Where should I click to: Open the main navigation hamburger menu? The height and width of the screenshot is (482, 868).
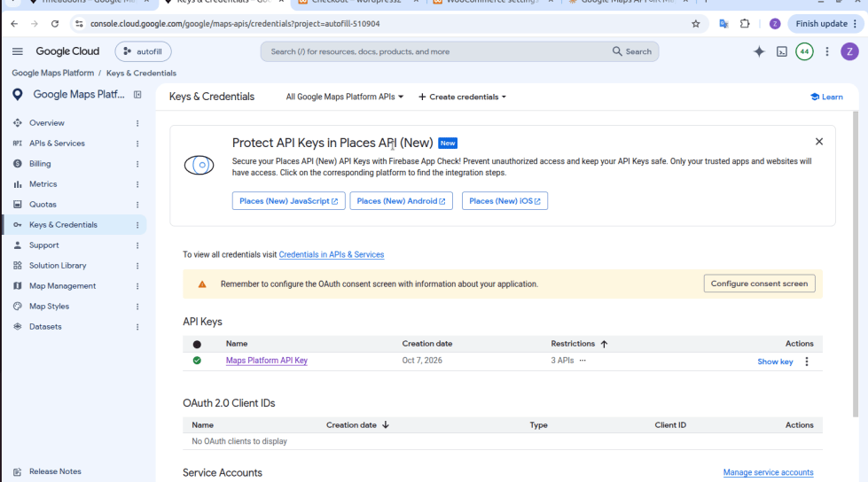(x=18, y=51)
